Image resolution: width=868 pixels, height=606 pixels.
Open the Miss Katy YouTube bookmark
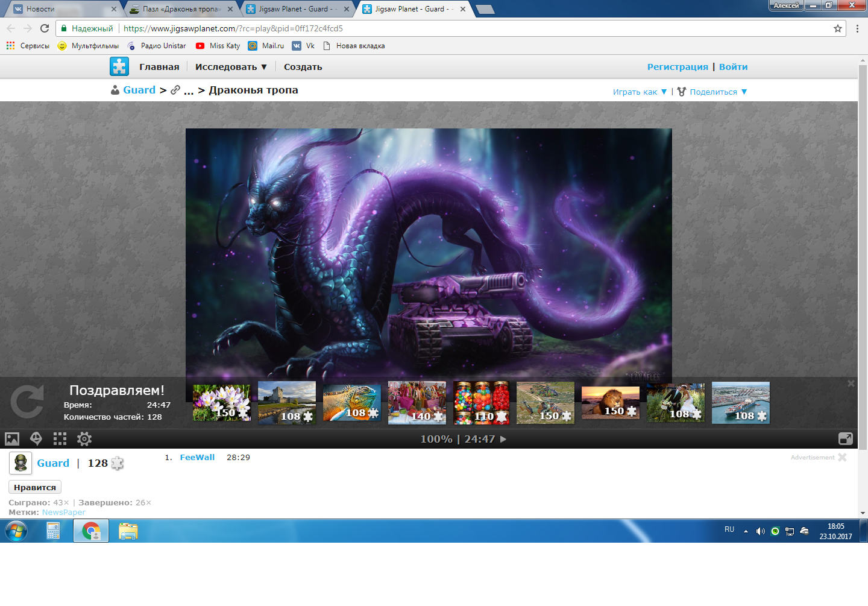[x=218, y=46]
